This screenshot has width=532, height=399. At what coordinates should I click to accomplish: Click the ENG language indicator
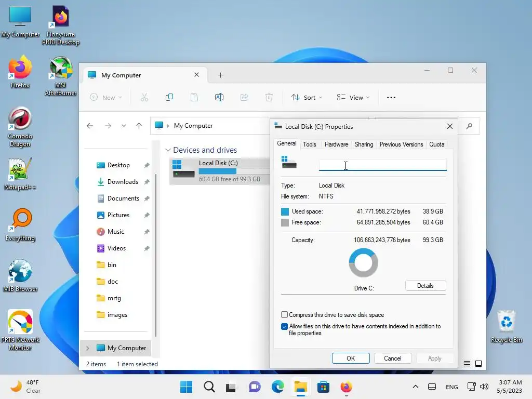[451, 387]
